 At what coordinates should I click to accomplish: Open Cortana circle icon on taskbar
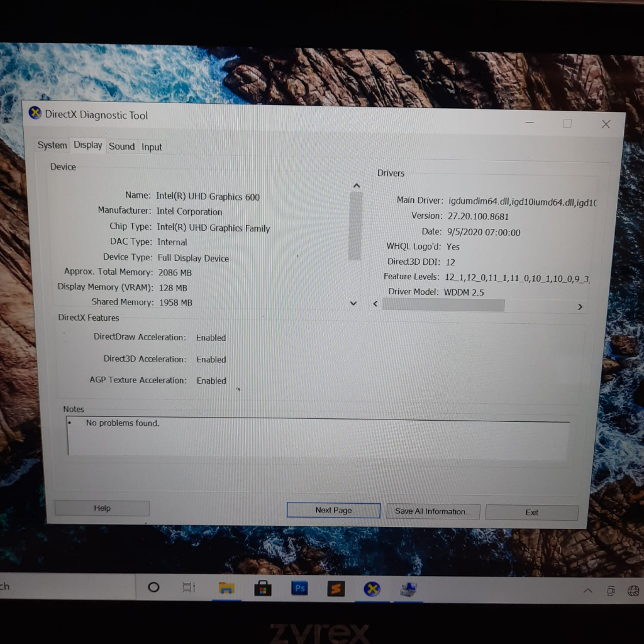pyautogui.click(x=153, y=587)
